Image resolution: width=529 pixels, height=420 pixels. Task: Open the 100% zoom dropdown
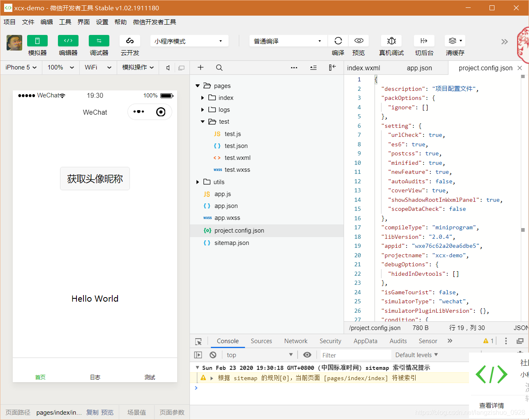tap(61, 67)
